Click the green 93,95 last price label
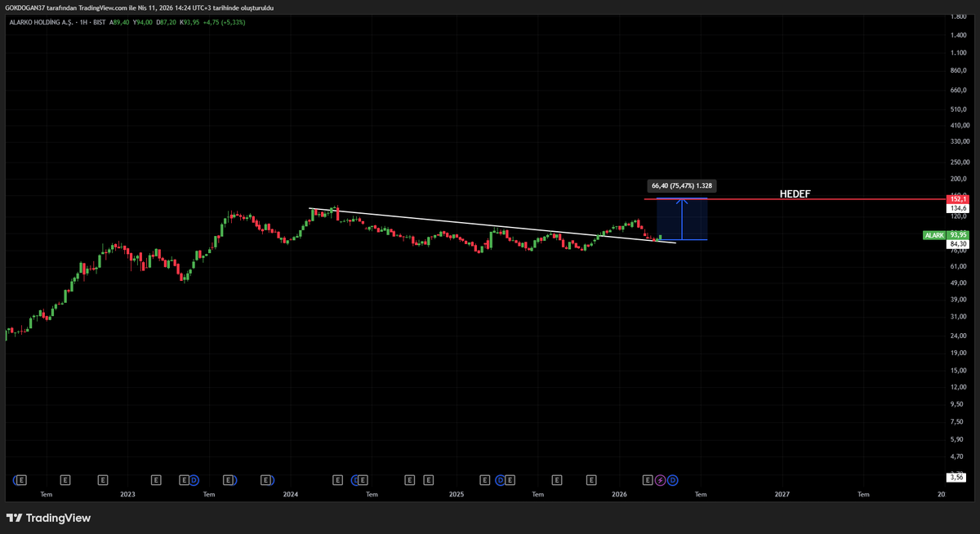The image size is (980, 534). pyautogui.click(x=958, y=235)
